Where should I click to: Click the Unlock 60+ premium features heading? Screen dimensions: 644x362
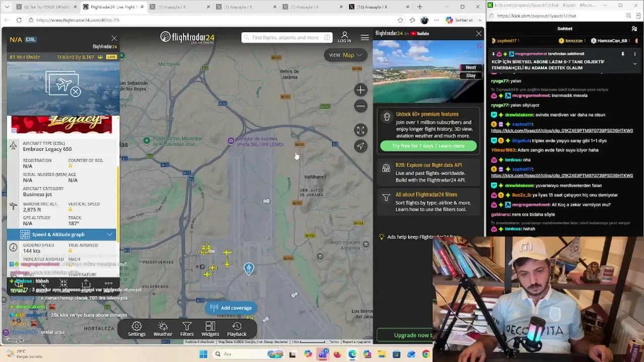tap(427, 114)
